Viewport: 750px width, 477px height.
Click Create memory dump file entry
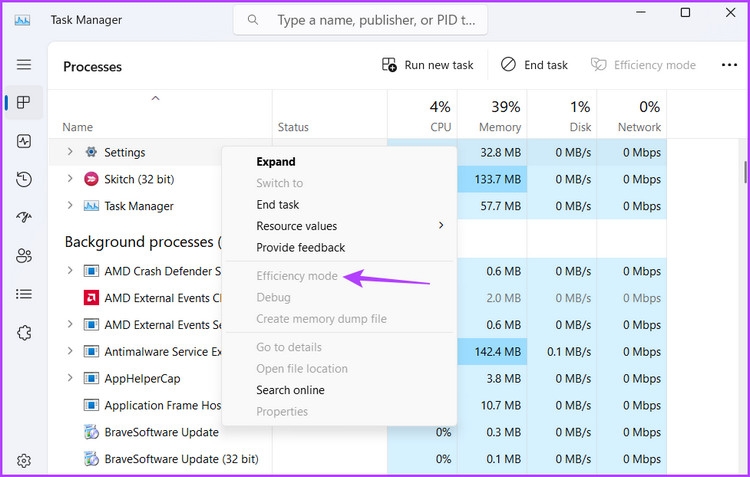[339, 319]
